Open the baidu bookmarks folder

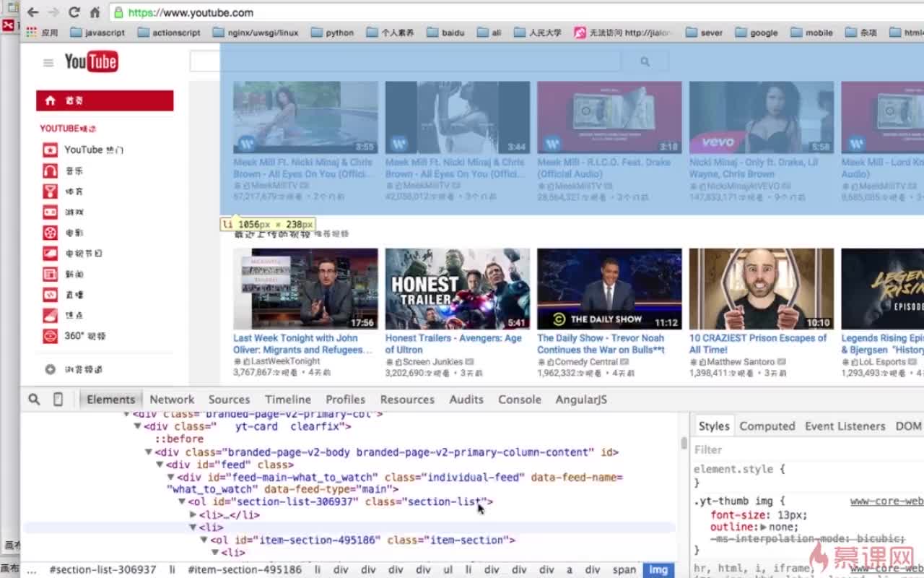pos(445,33)
